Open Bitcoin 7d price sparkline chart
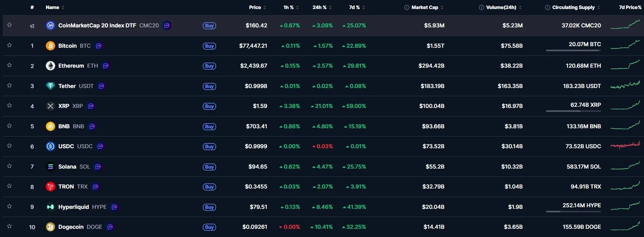Screen dimensions: 644x237 pyautogui.click(x=625, y=44)
